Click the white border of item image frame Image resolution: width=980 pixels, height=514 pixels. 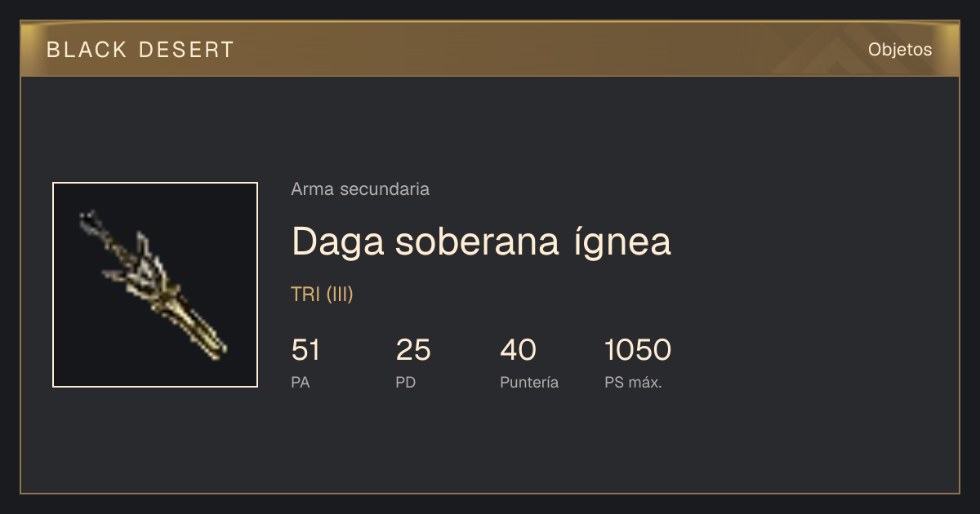[x=155, y=183]
